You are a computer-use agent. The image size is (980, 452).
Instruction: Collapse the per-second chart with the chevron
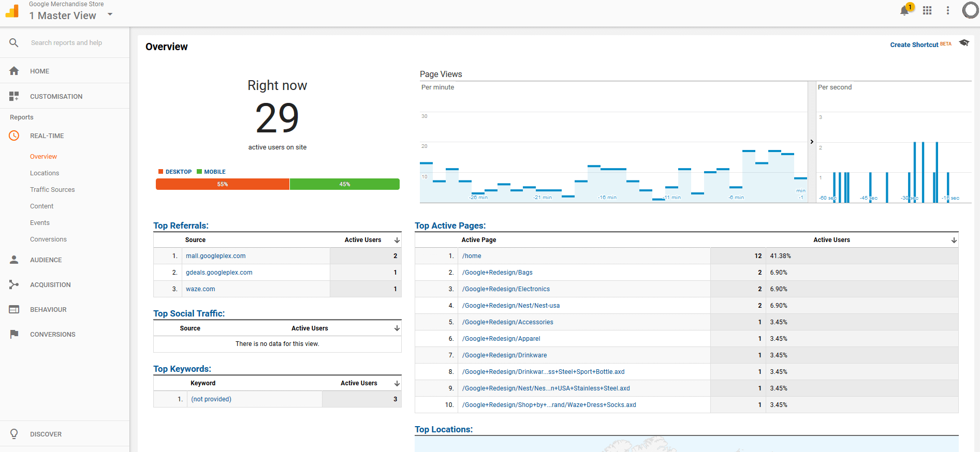pyautogui.click(x=812, y=142)
